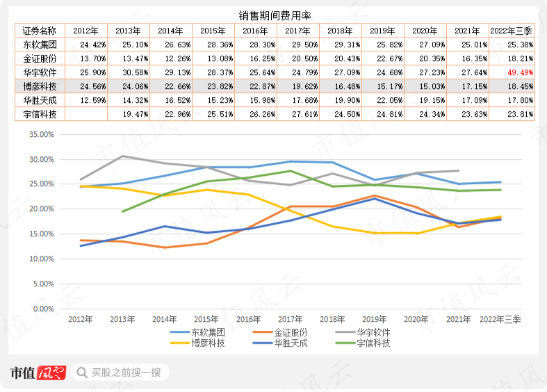547x392 pixels.
Task: Click the 东软集团 legend label
Action: 208,332
